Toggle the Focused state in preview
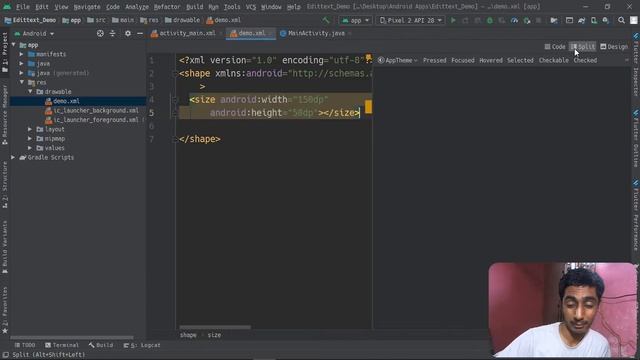 point(463,60)
